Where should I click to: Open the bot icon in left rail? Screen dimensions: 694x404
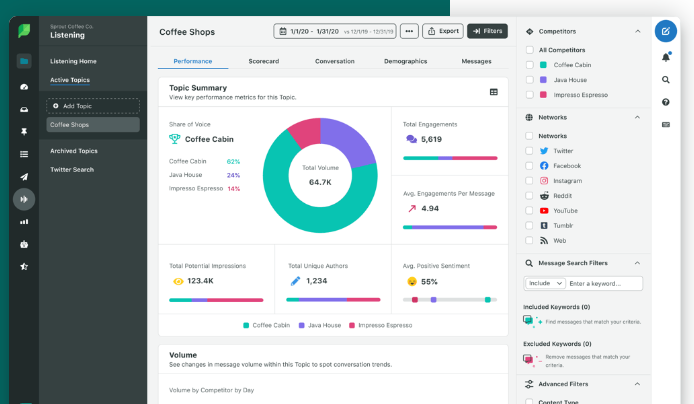(x=24, y=244)
